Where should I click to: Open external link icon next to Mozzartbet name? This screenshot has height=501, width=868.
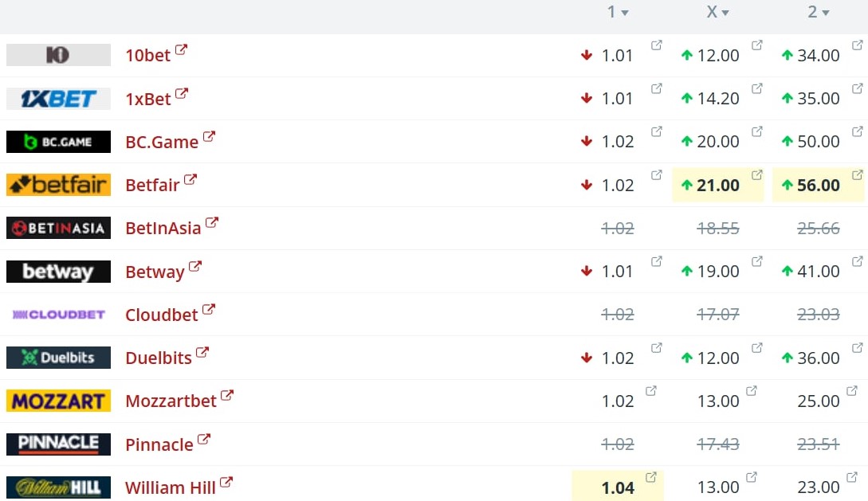pyautogui.click(x=227, y=395)
